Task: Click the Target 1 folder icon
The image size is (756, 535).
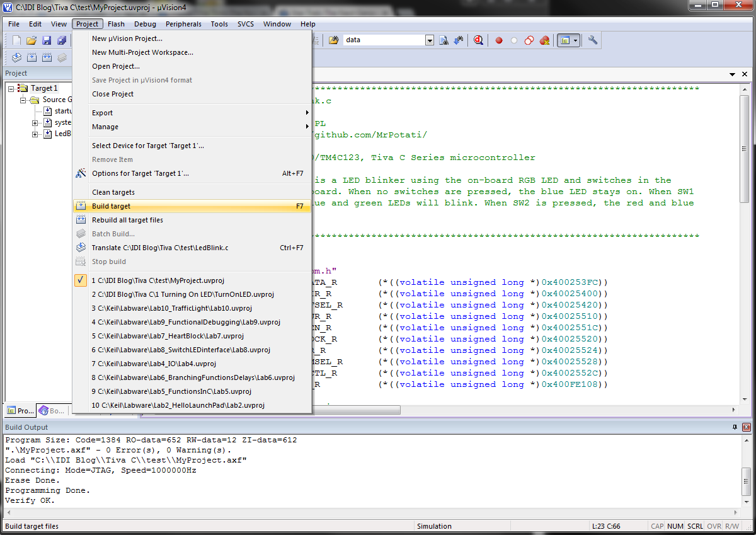Action: coord(23,88)
